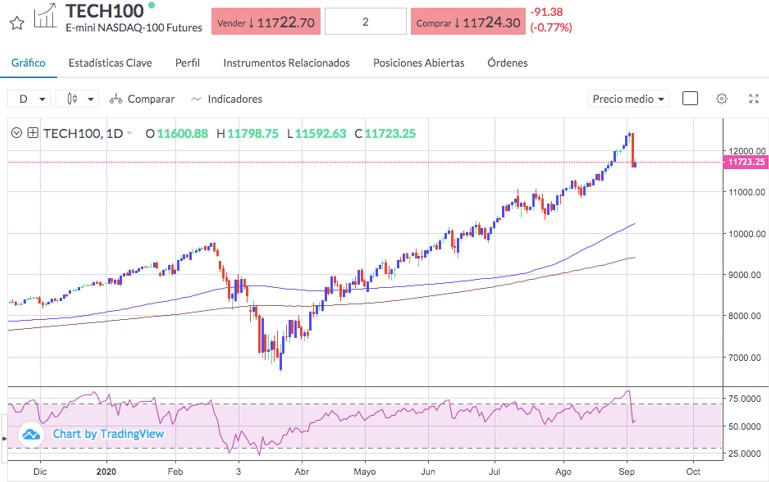The width and height of the screenshot is (769, 482).
Task: Click the low value L 11592.63
Action: 316,134
